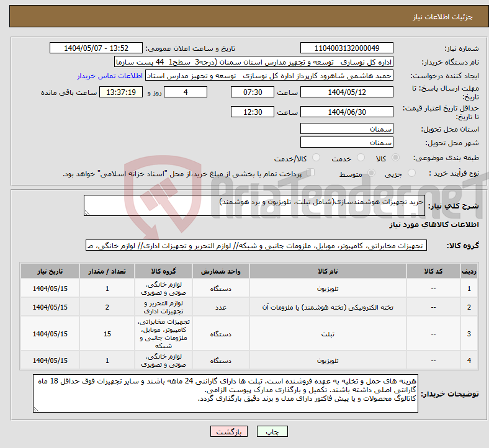
Task: Click quantity 15 in the تبلت row
Action: [107, 334]
